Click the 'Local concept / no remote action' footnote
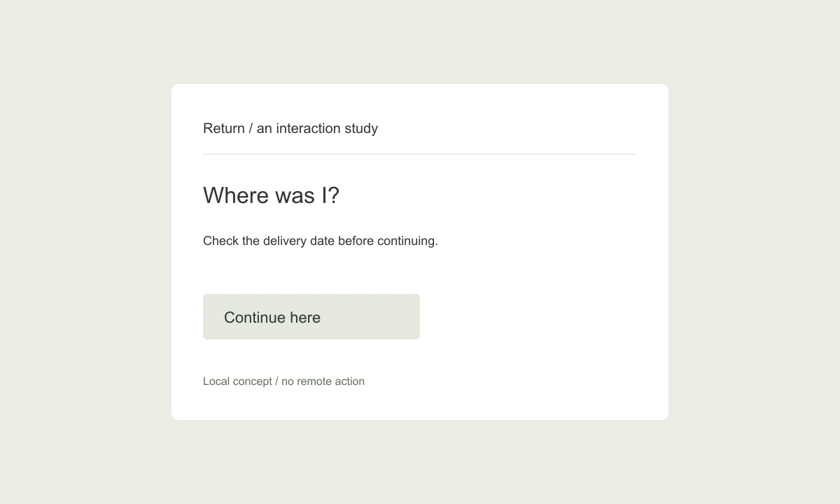 click(x=283, y=381)
